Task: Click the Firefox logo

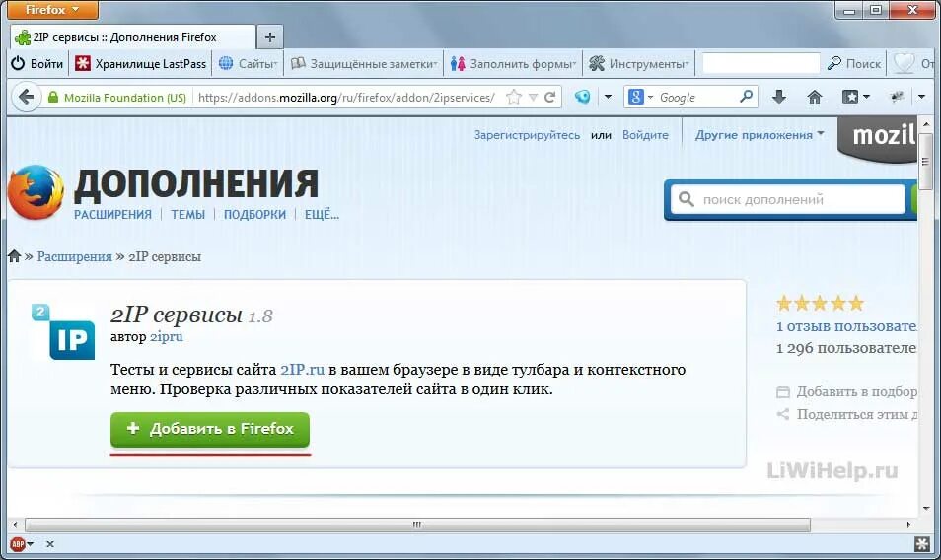Action: tap(36, 192)
